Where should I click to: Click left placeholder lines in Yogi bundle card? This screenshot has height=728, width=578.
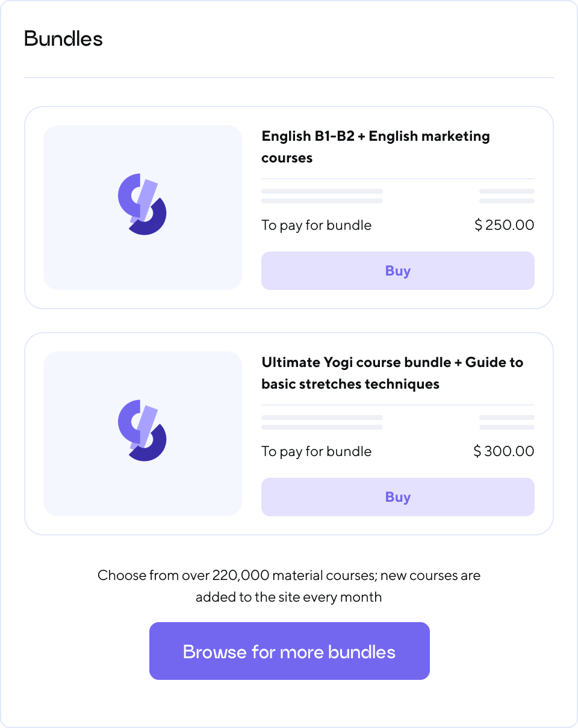pyautogui.click(x=322, y=422)
